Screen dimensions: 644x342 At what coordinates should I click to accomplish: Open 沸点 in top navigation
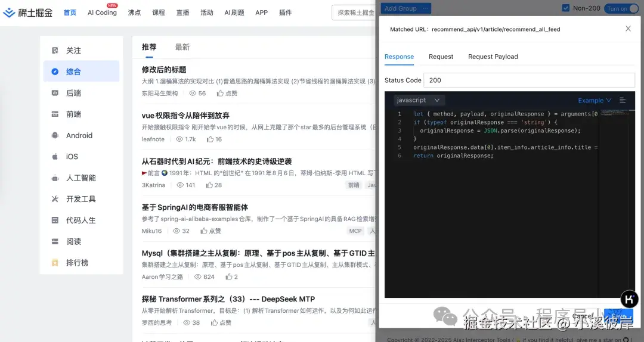134,13
